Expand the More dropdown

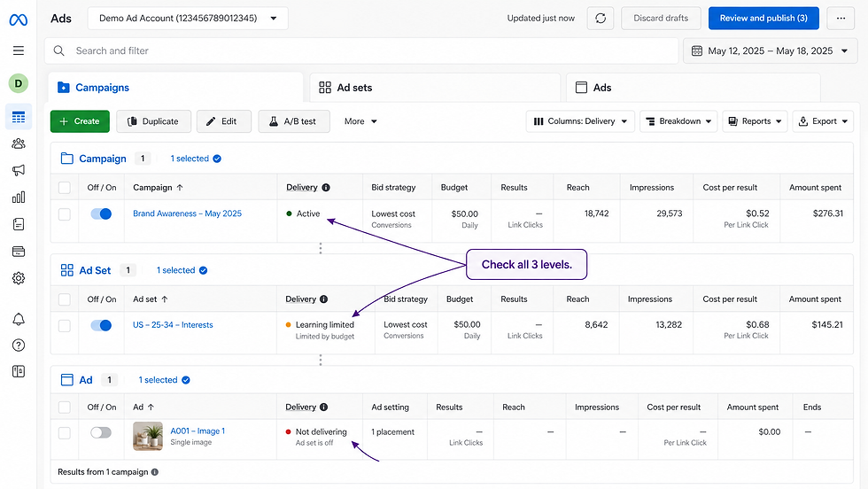coord(360,121)
